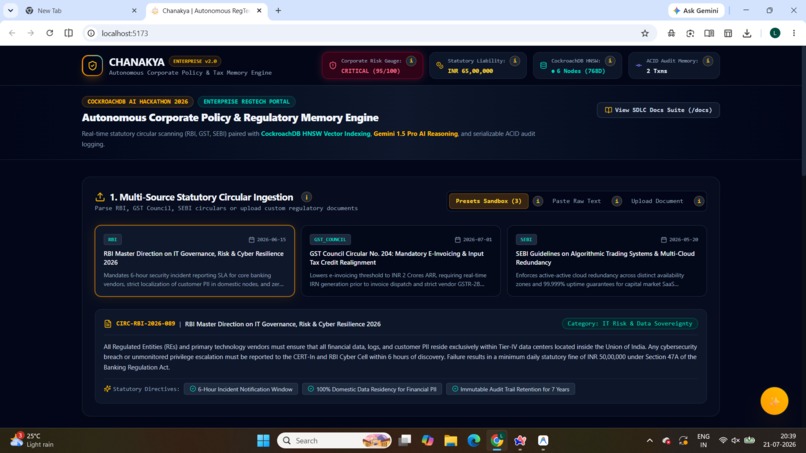Screen dimensions: 806x453
Task: Click the page vertical scrollbar
Action: (x=802, y=111)
